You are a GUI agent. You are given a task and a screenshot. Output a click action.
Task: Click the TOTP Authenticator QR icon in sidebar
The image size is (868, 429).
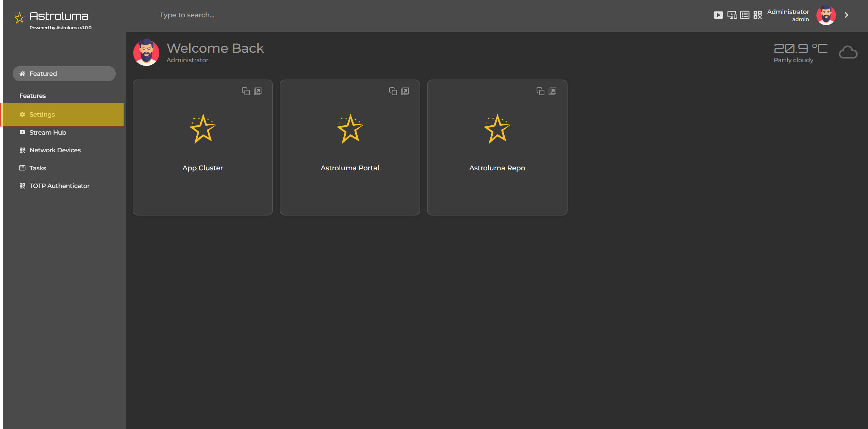[22, 186]
